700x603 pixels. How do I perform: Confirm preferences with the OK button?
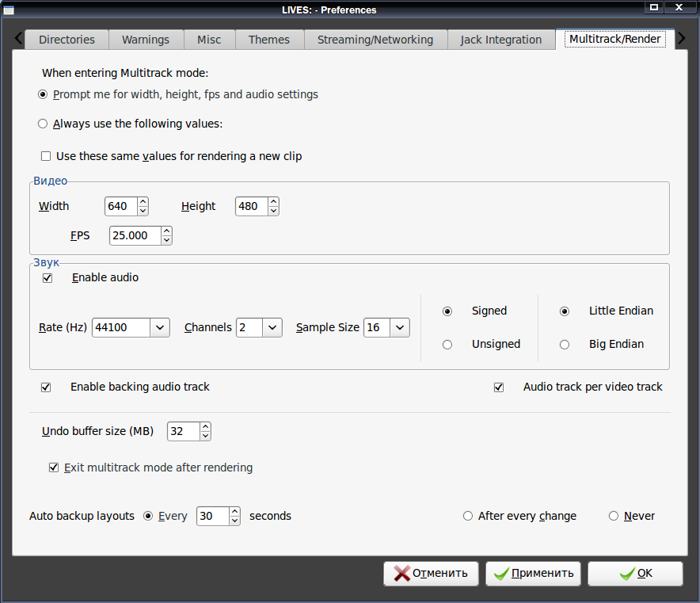pos(635,574)
